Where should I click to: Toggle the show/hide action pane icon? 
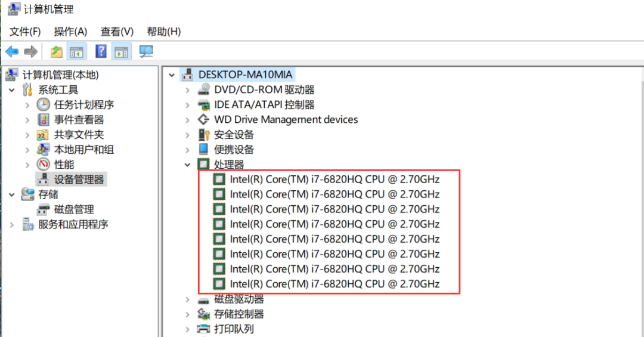[x=121, y=52]
